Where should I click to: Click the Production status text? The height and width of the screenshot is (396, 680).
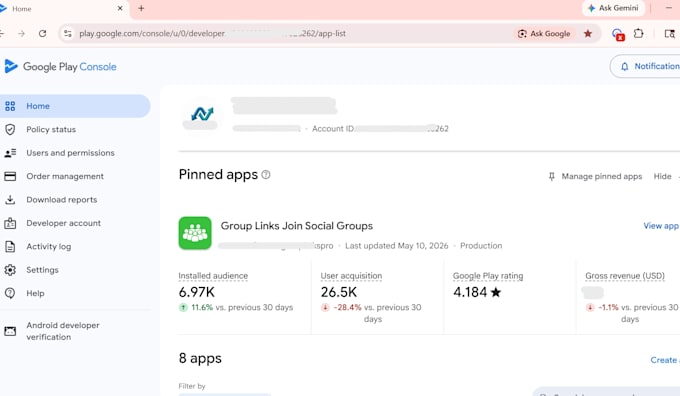pos(481,245)
